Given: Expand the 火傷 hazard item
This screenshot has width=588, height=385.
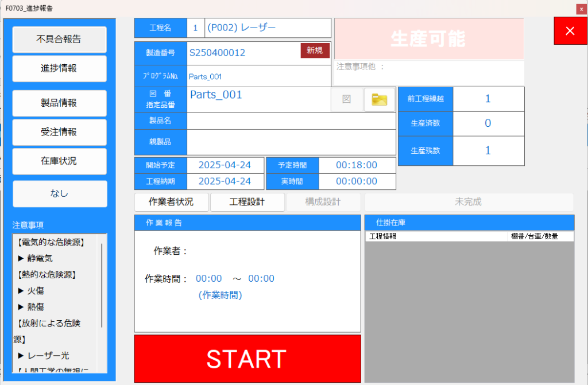Looking at the screenshot, I should 36,290.
